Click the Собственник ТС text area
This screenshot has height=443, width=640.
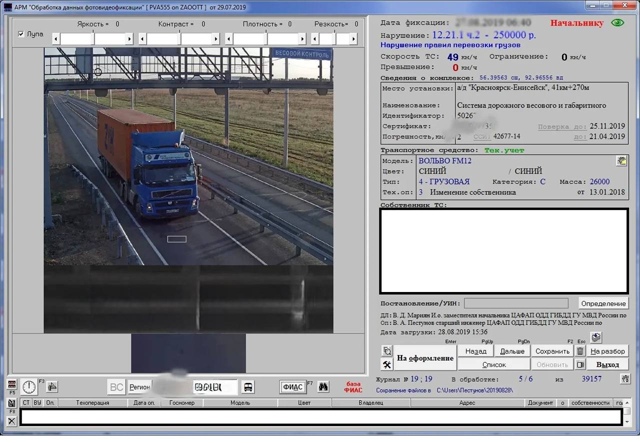[504, 251]
